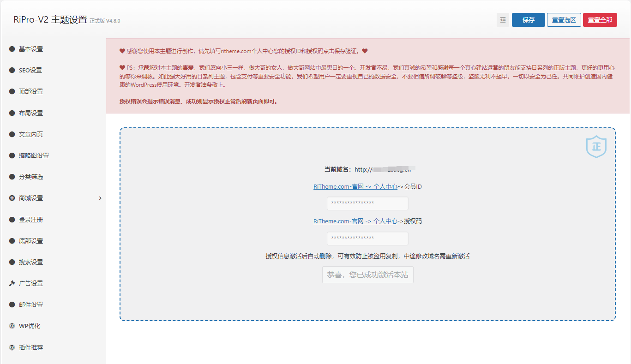Open the 顶部设置 menu item
Image resolution: width=631 pixels, height=364 pixels.
click(53, 91)
